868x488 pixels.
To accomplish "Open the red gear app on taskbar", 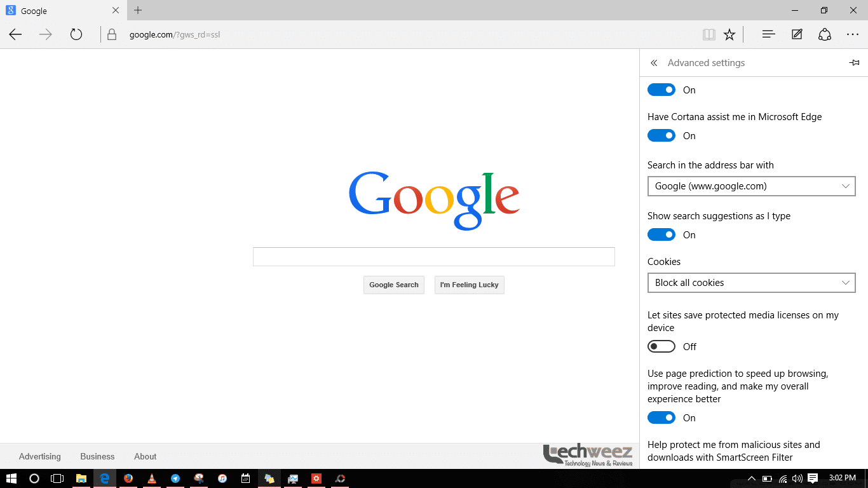I will coord(316,478).
